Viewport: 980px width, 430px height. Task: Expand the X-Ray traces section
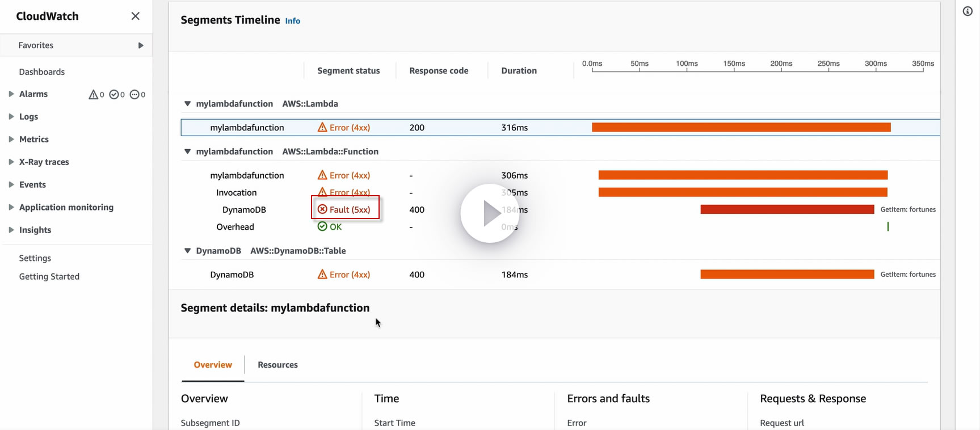(11, 162)
